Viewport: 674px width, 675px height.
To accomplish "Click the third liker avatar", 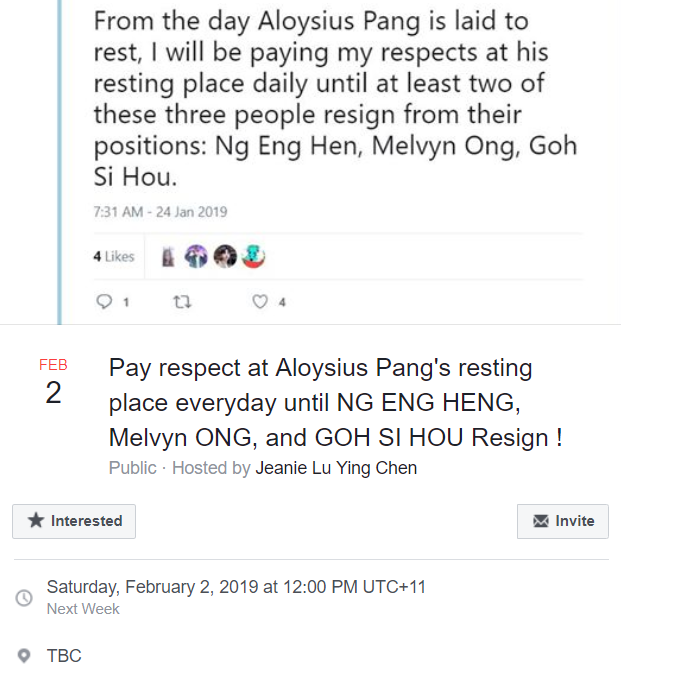I will pyautogui.click(x=225, y=257).
